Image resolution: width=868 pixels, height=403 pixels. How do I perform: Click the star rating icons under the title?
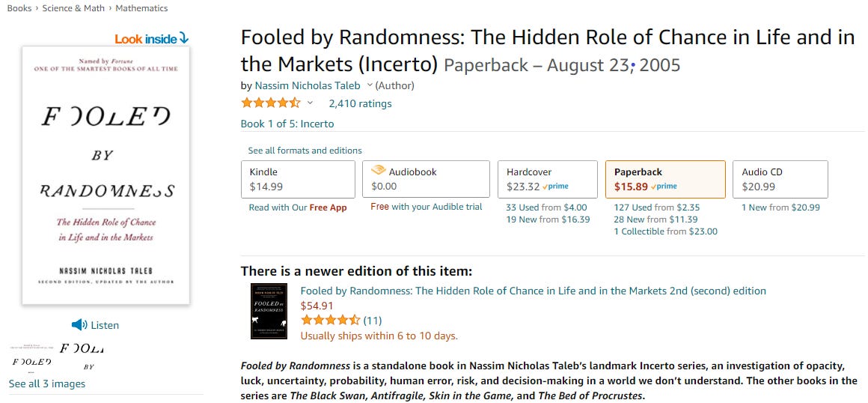[x=271, y=103]
